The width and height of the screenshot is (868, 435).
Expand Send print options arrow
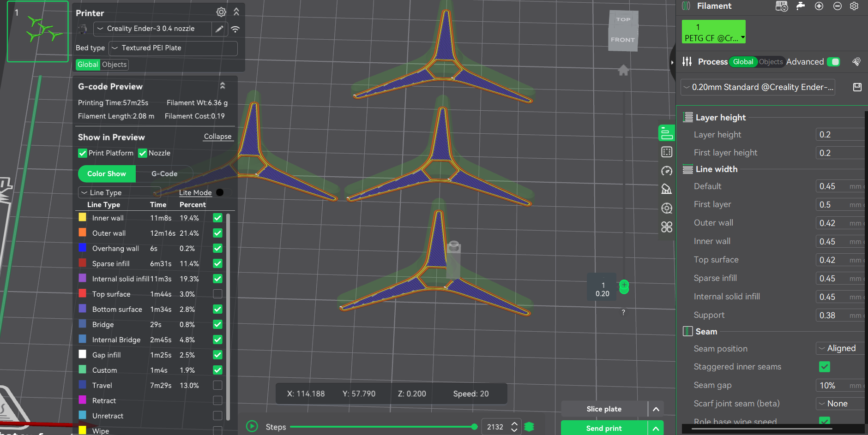tap(656, 429)
